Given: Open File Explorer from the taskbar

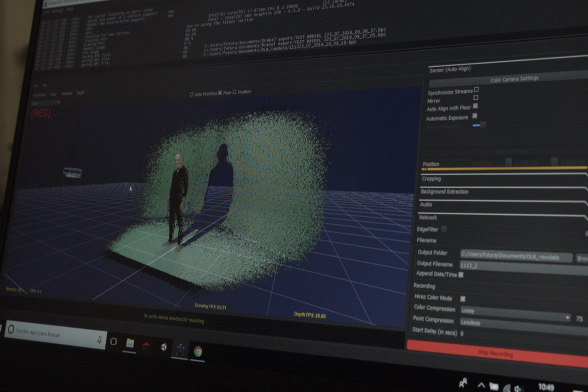Looking at the screenshot, I should 130,343.
